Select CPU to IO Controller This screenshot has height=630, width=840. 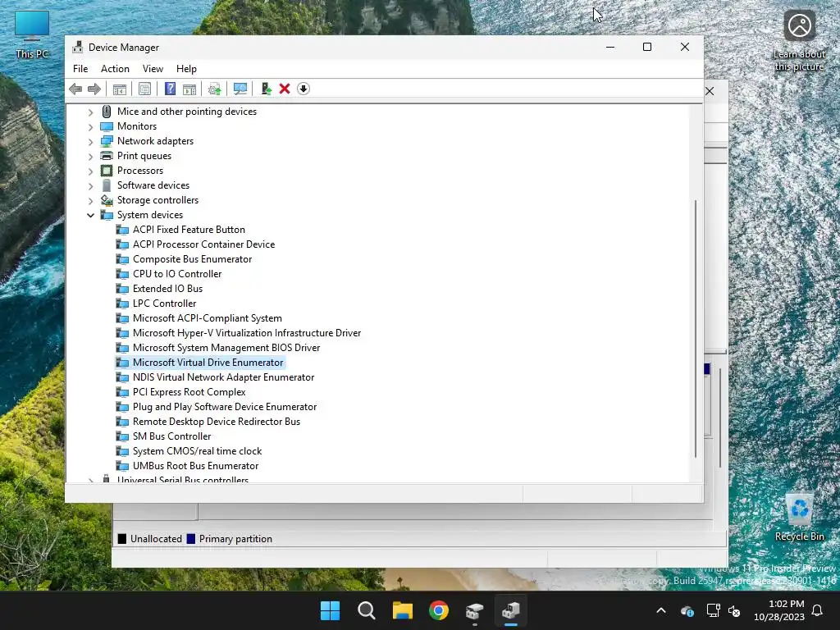[x=177, y=274]
